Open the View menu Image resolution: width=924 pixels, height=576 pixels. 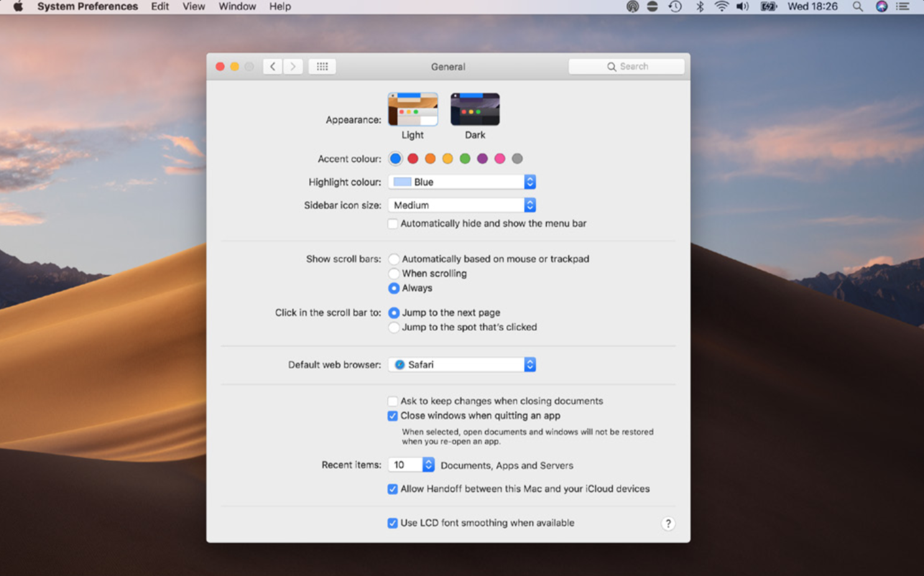(193, 7)
